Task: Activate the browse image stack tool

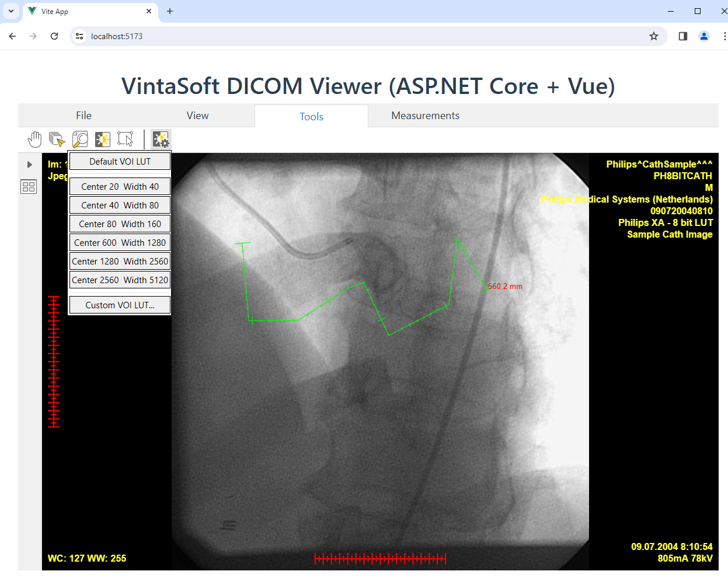Action: click(57, 140)
